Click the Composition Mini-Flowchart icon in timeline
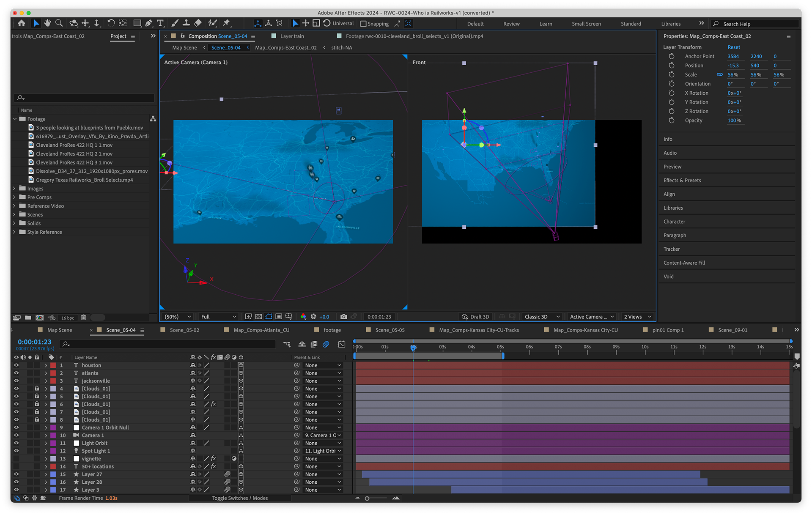 (x=287, y=345)
